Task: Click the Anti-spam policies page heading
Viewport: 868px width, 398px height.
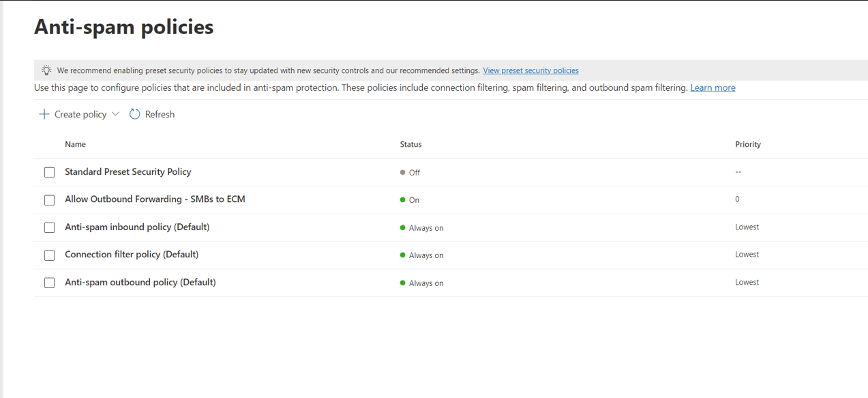Action: click(x=124, y=27)
